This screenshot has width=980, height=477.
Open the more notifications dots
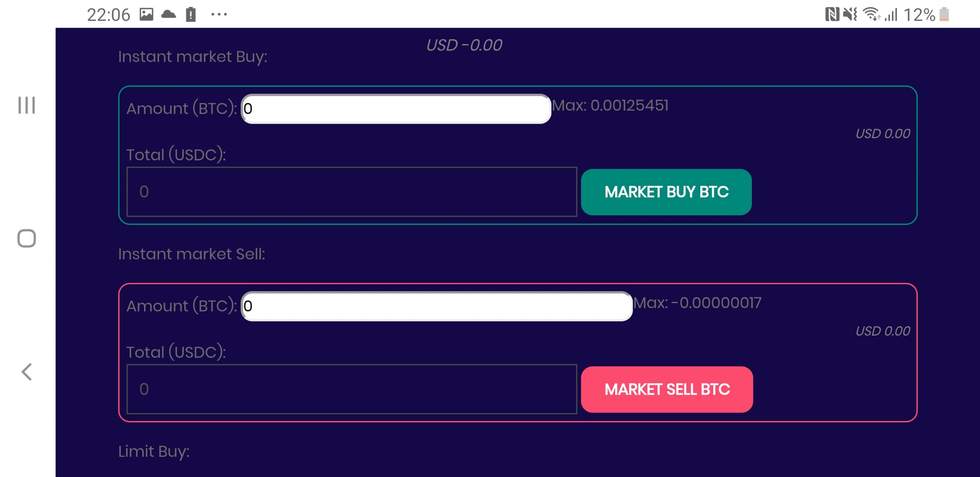pos(219,15)
